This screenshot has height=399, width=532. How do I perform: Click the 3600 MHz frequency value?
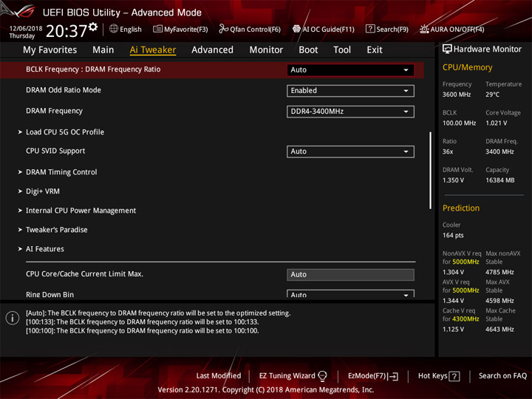(457, 95)
